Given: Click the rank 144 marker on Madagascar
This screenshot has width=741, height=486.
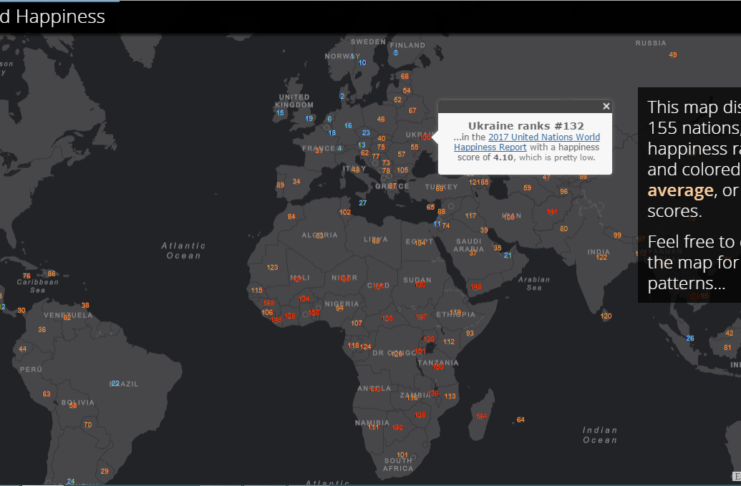Looking at the screenshot, I should tap(482, 415).
